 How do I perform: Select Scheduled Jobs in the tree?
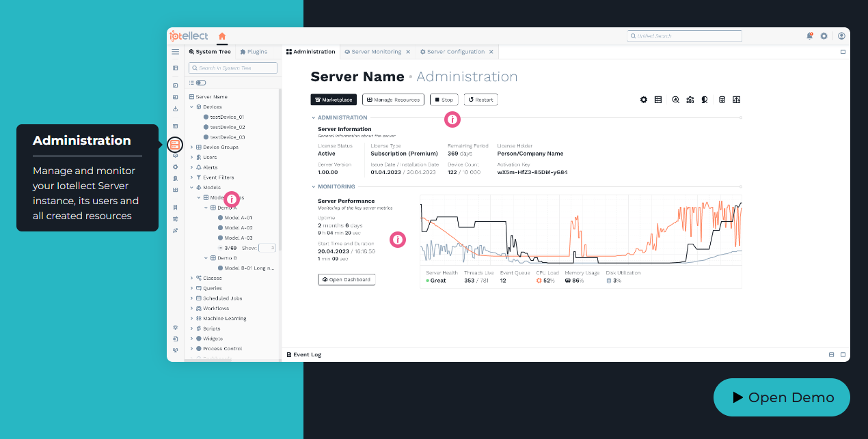click(x=222, y=298)
